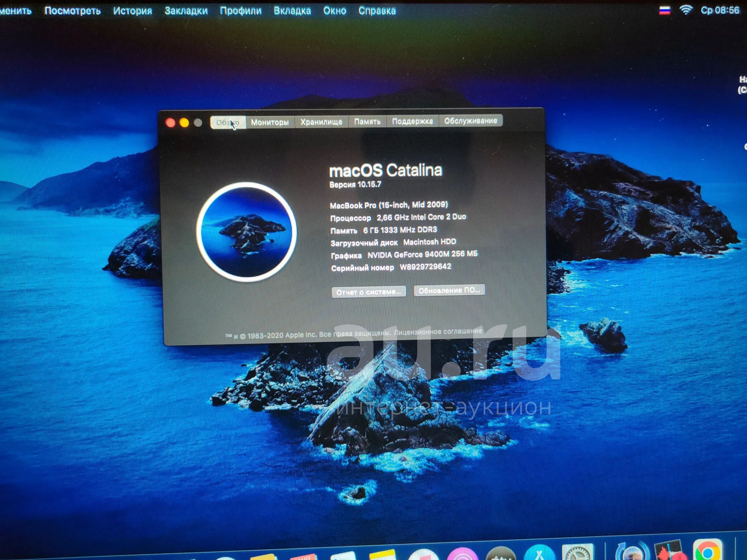Click the macOS Catalina title text
The width and height of the screenshot is (747, 560).
386,170
